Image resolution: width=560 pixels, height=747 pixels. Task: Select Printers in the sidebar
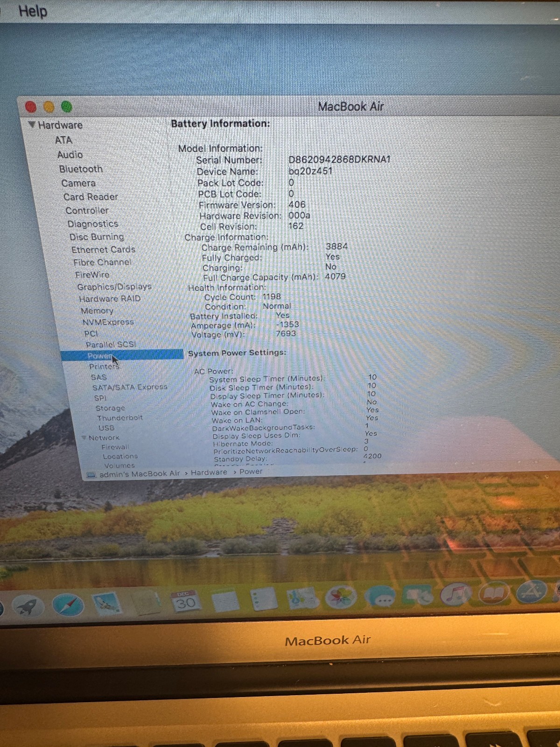[x=105, y=366]
